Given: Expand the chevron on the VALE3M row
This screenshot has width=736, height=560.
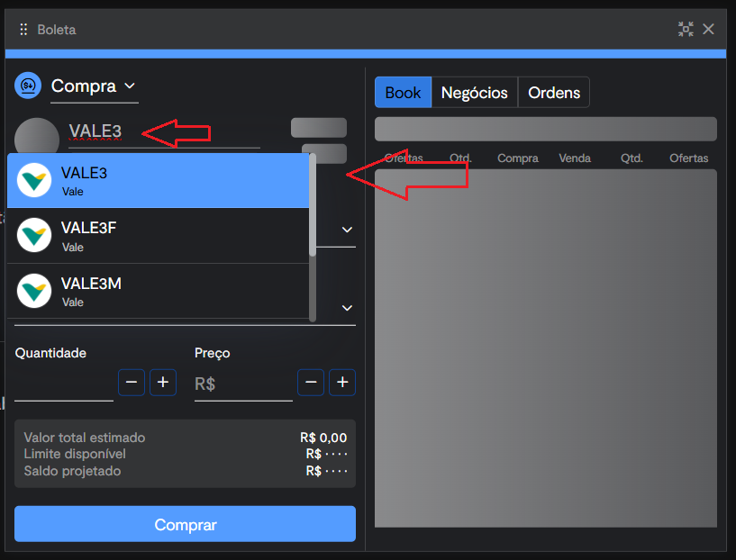Looking at the screenshot, I should coord(347,307).
